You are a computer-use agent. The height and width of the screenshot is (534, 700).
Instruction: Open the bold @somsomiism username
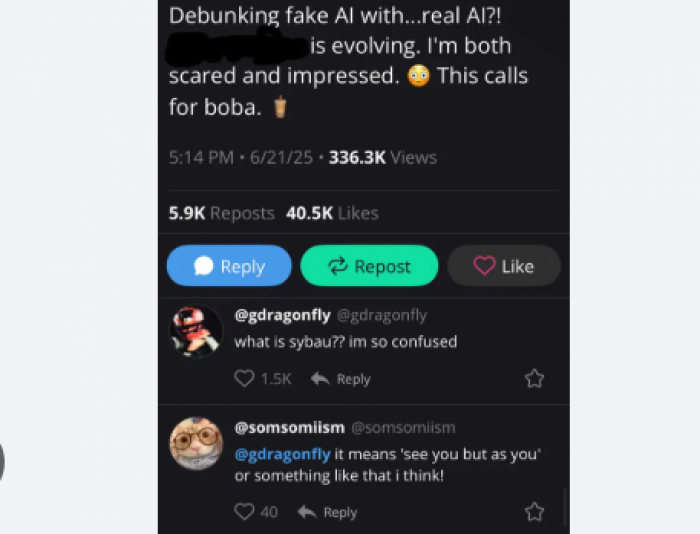click(288, 427)
